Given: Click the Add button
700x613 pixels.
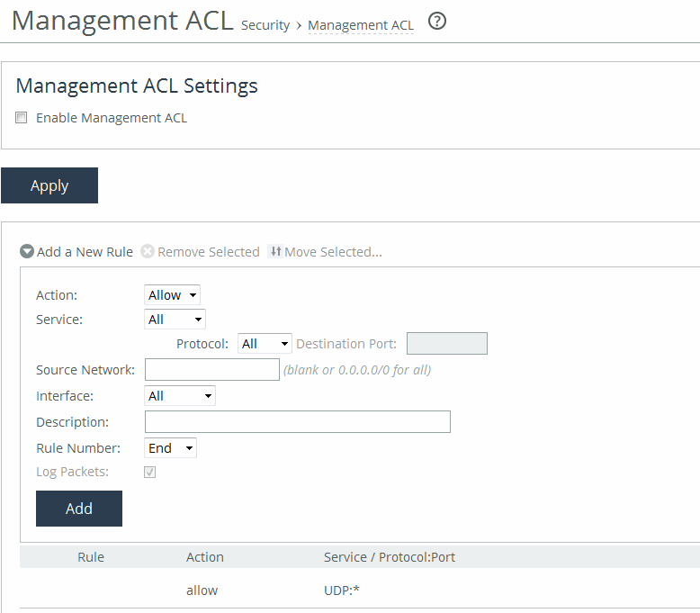Looking at the screenshot, I should [x=79, y=509].
